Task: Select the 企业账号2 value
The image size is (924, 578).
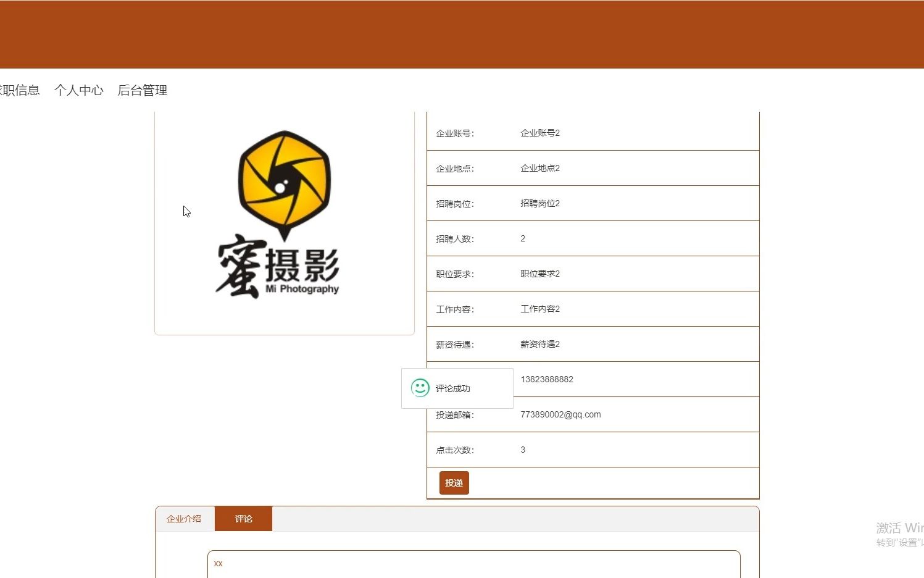Action: click(x=540, y=133)
